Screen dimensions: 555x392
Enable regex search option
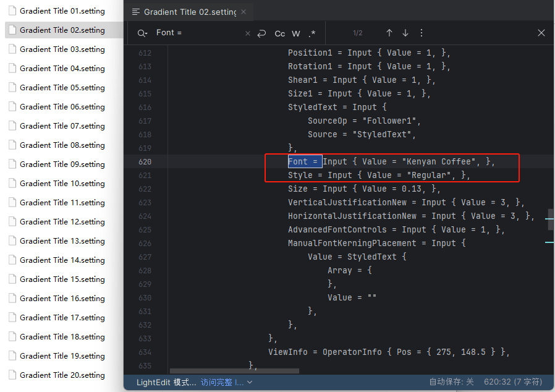point(312,33)
